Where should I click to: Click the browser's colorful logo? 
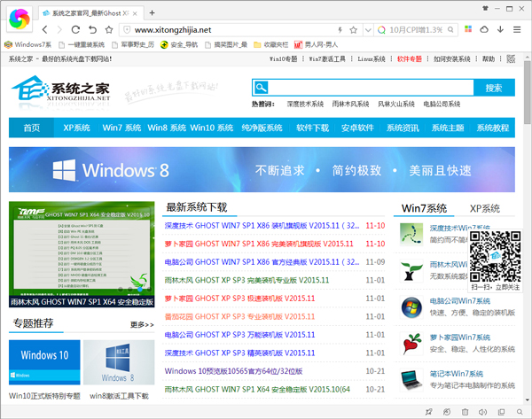20,19
